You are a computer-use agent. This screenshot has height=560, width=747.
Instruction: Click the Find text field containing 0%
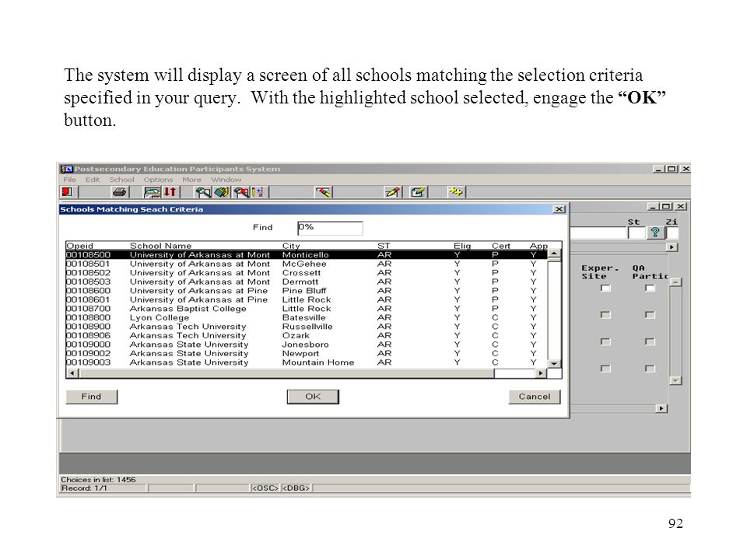coord(330,228)
